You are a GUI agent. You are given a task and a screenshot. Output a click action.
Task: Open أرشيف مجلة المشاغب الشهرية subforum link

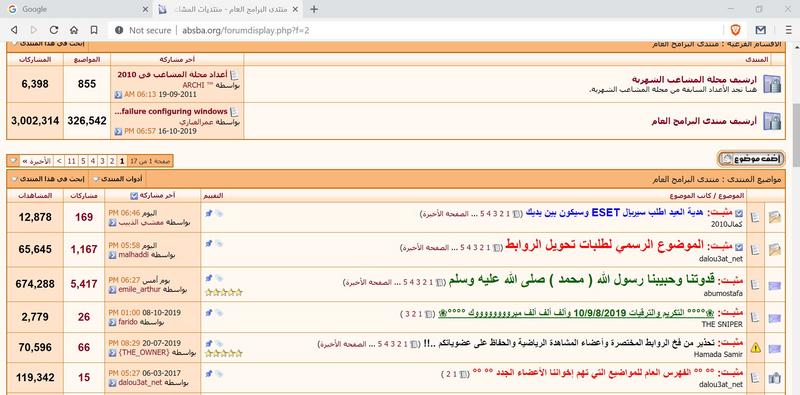pos(694,80)
